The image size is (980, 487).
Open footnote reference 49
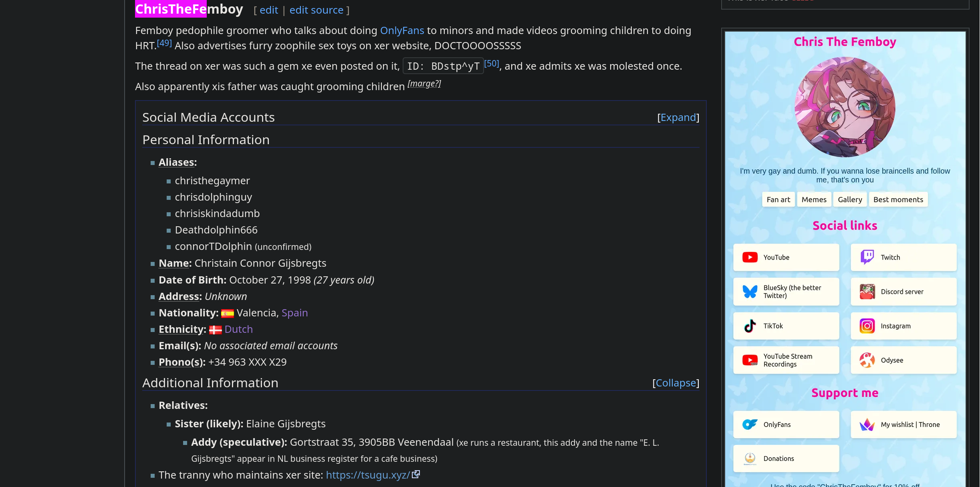click(x=164, y=43)
